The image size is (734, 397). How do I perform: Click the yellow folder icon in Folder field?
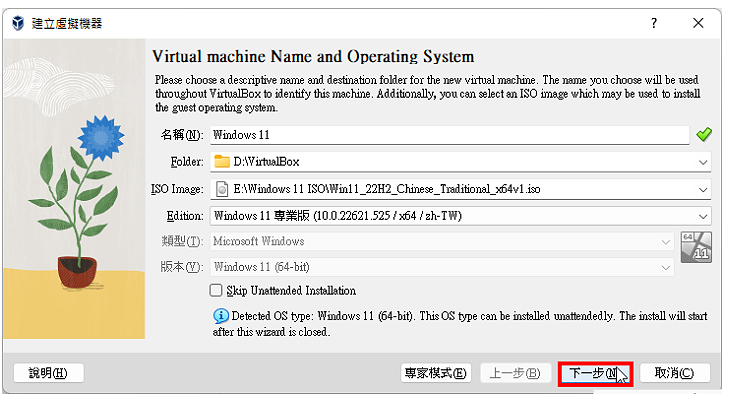pos(222,162)
